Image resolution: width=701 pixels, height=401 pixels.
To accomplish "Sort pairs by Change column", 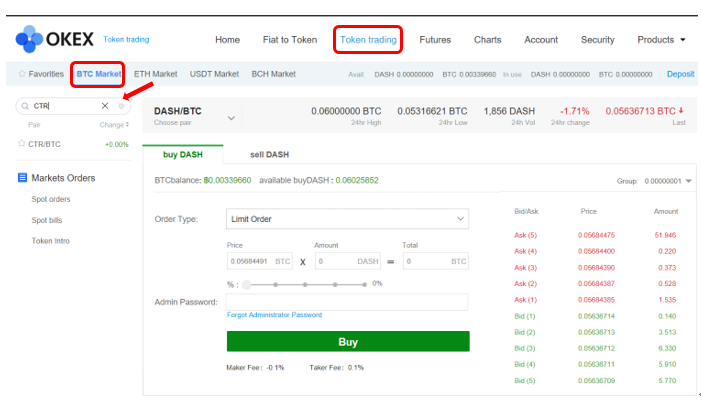I will pos(114,125).
